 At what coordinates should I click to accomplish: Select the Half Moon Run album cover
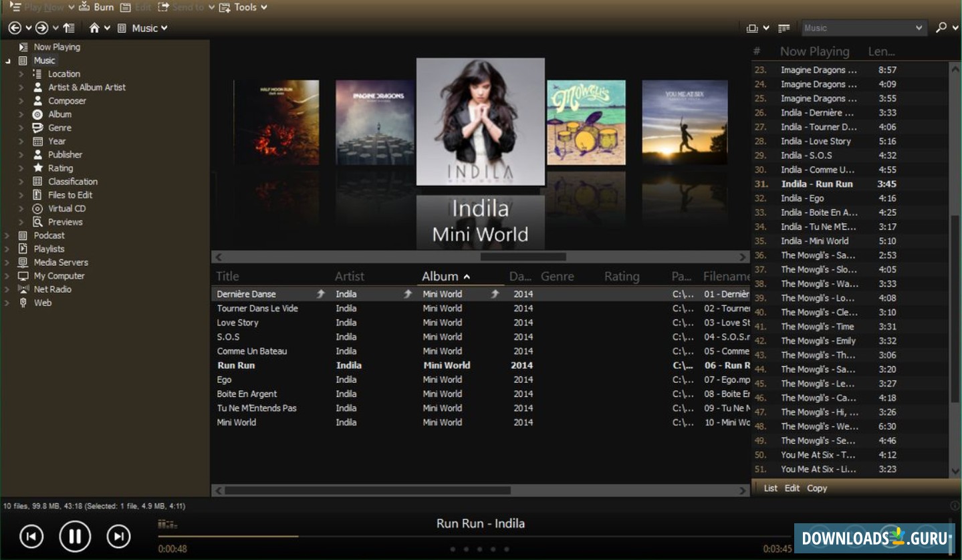[x=276, y=122]
